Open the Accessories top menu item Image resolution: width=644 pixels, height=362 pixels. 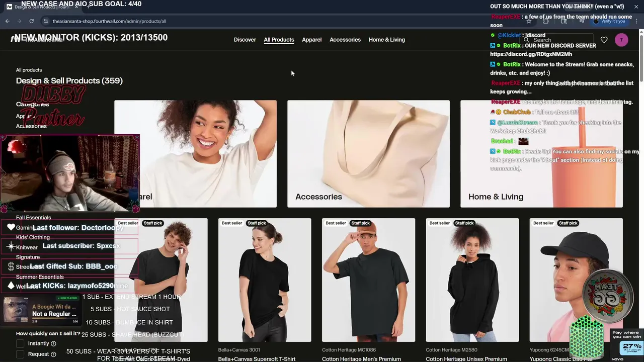click(x=345, y=40)
